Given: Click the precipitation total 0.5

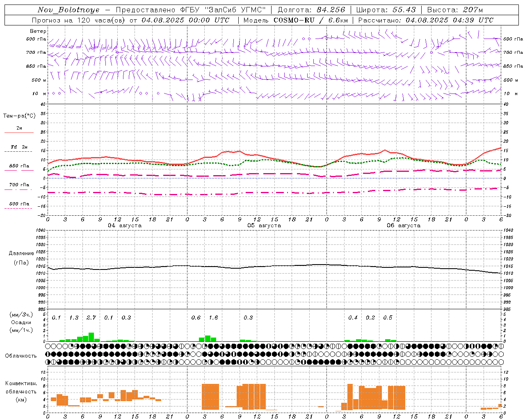Looking at the screenshot, I should 388,317.
